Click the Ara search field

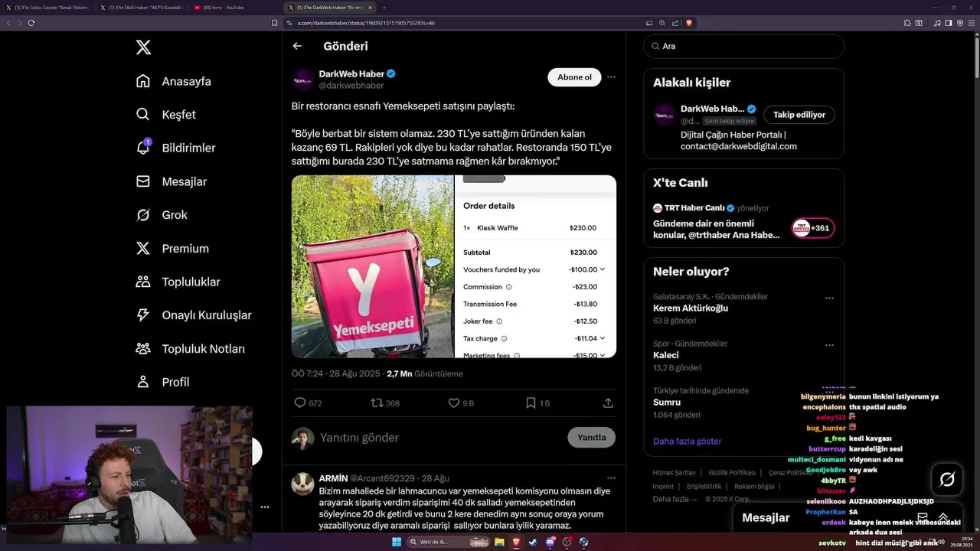coord(743,46)
